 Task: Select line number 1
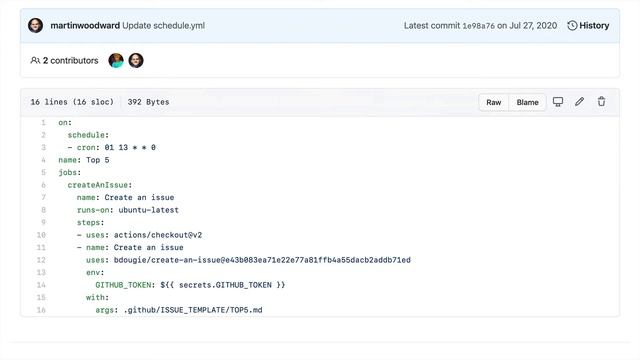pos(43,122)
